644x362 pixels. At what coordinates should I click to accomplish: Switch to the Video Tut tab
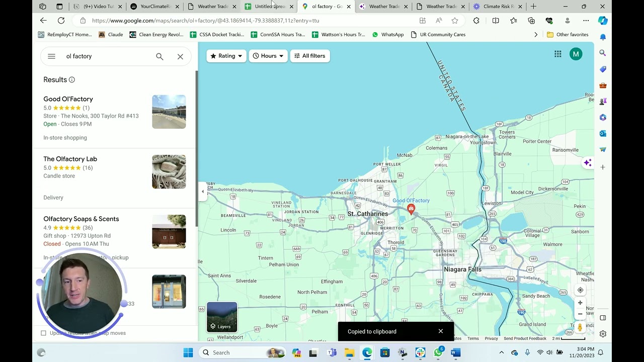click(98, 7)
